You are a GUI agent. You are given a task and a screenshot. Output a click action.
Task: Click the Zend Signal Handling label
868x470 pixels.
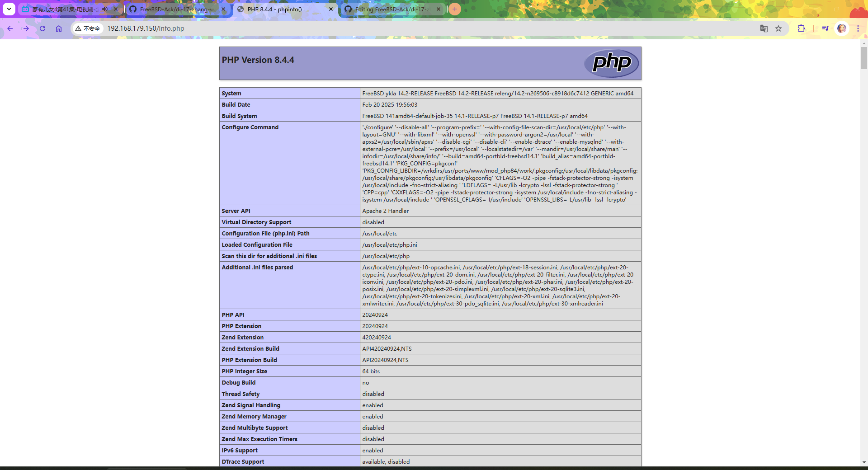251,405
